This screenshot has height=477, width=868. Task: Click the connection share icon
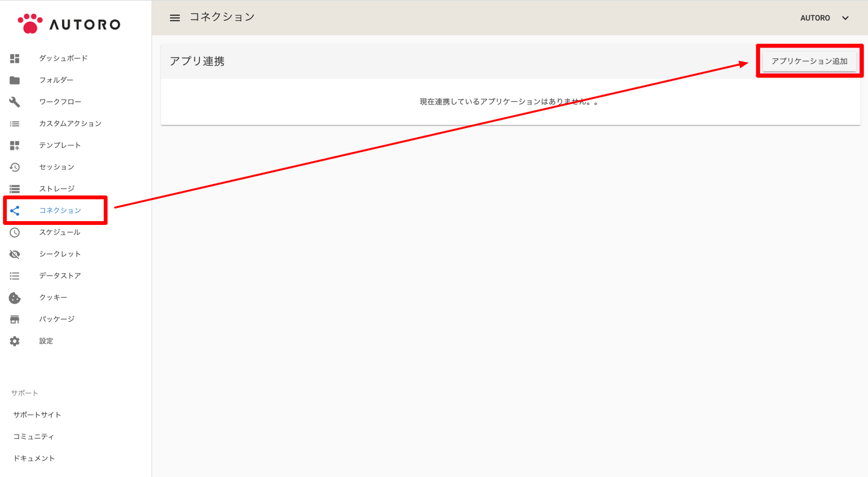click(x=15, y=211)
